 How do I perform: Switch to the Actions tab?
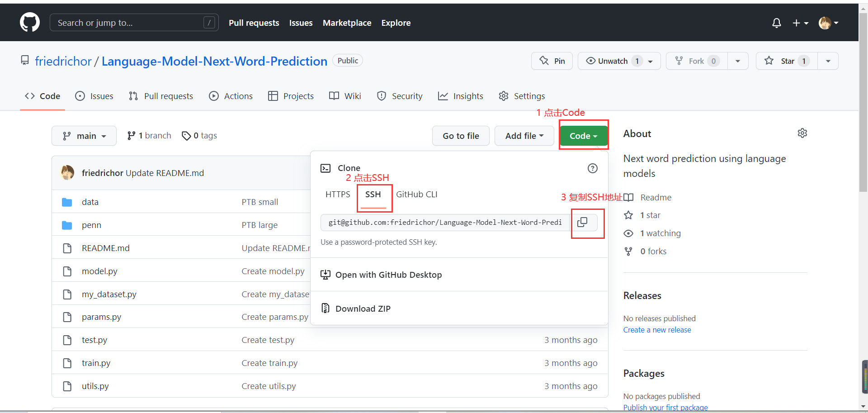coord(231,96)
